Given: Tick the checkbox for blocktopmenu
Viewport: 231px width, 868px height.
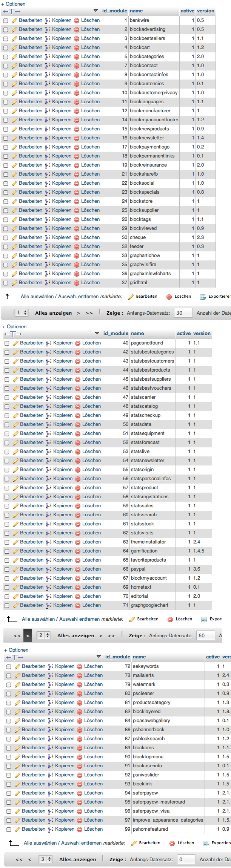Looking at the screenshot, I should pyautogui.click(x=9, y=757).
